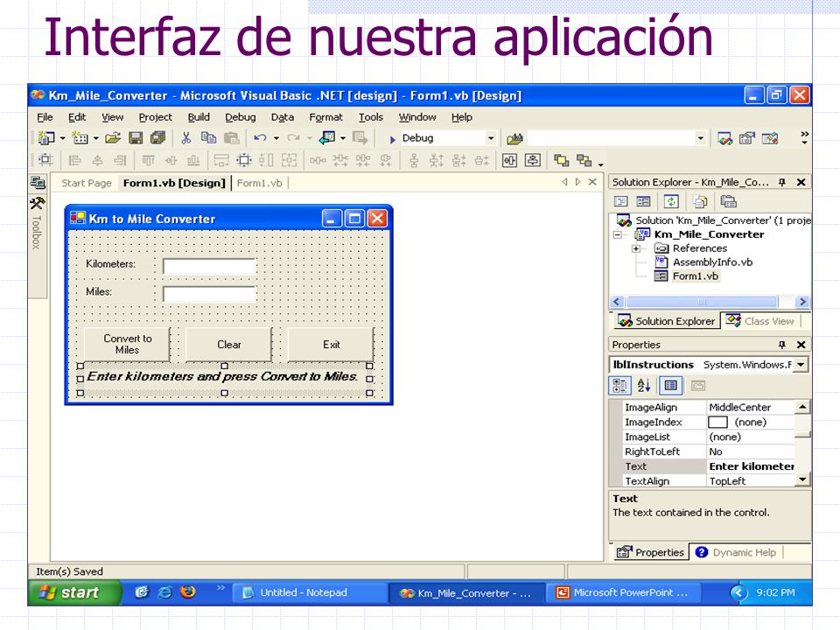Open the Undo history dropdown arrow

click(x=276, y=138)
